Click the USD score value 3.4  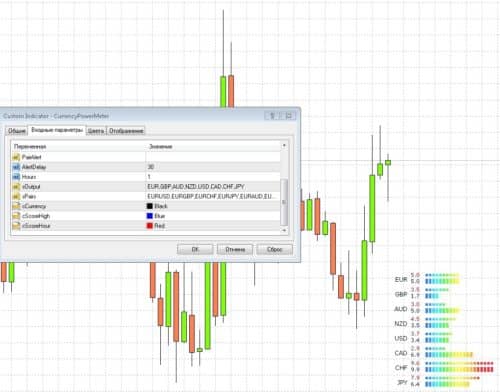coord(415,340)
